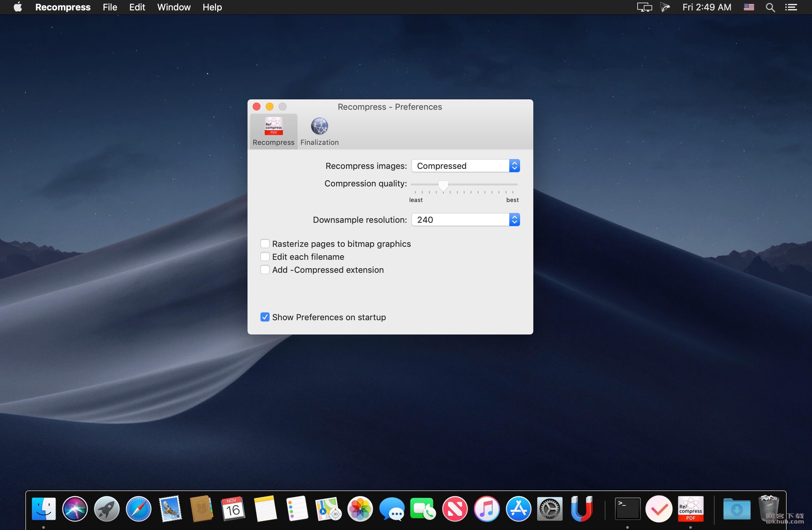Open iTunes music icon in Dock
Screen dimensions: 812x530
[x=487, y=509]
